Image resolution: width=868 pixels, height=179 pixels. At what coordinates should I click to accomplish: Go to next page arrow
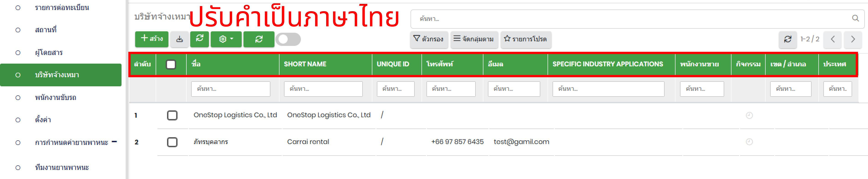point(853,39)
